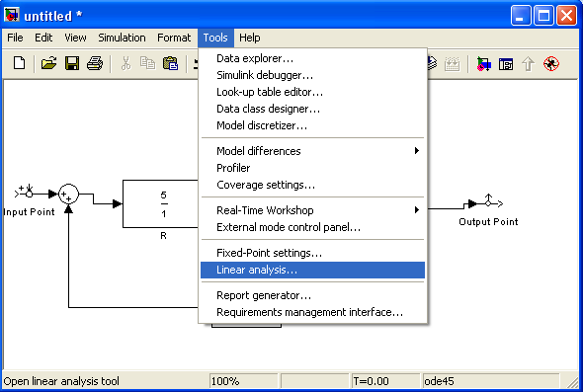This screenshot has width=583, height=392.
Task: Open the View menu
Action: [75, 38]
